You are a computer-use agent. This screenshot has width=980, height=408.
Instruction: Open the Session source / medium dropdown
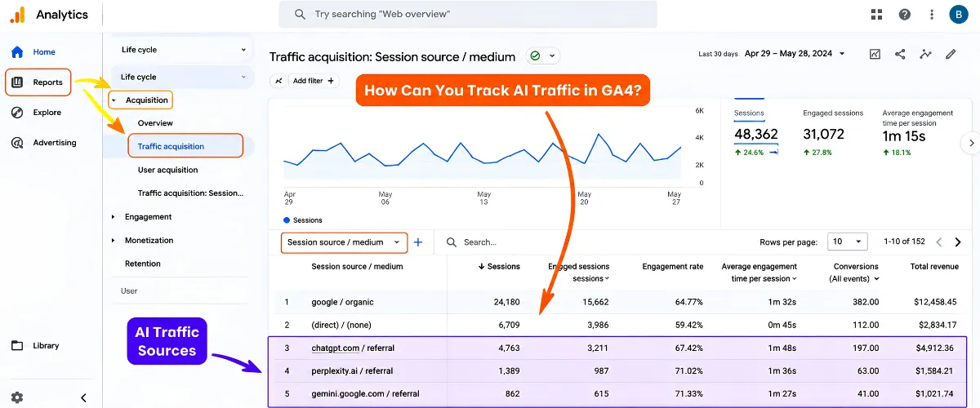[344, 242]
